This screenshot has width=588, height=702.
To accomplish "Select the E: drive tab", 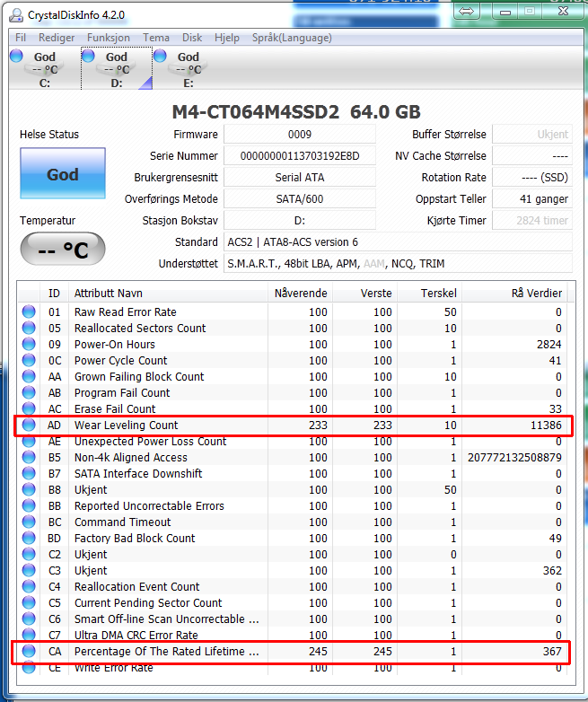I will (x=189, y=69).
